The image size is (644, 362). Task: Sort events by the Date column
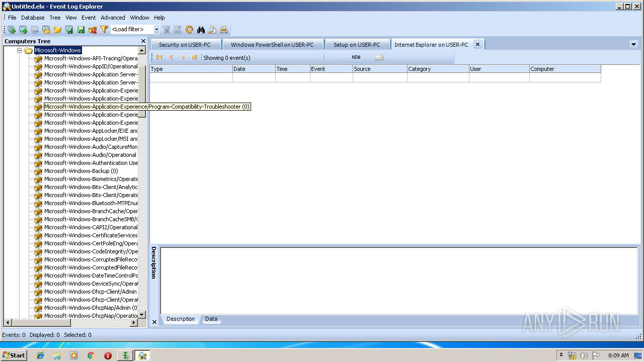pyautogui.click(x=254, y=69)
